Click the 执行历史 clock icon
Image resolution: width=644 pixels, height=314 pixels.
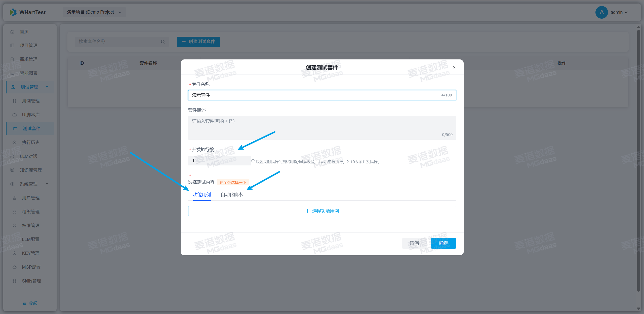pyautogui.click(x=15, y=143)
